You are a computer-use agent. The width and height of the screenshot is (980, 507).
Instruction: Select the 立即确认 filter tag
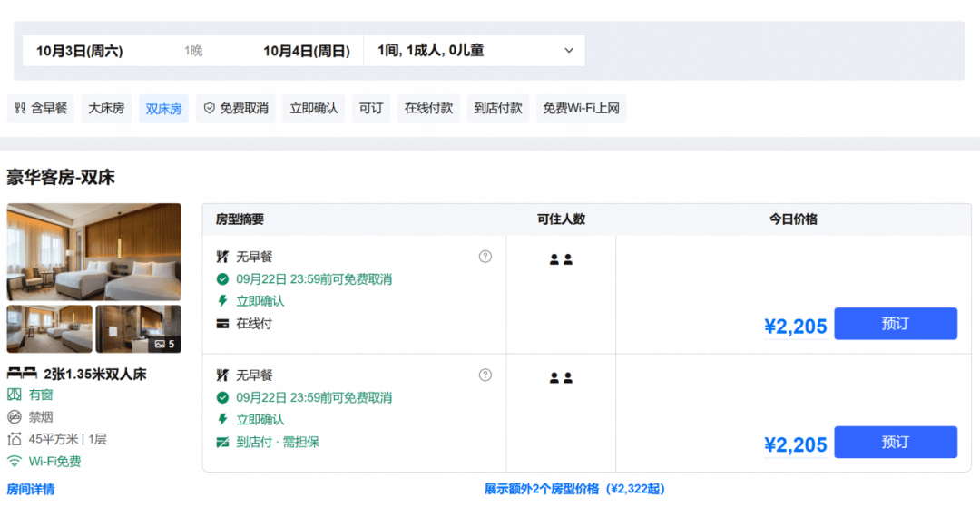tap(314, 109)
